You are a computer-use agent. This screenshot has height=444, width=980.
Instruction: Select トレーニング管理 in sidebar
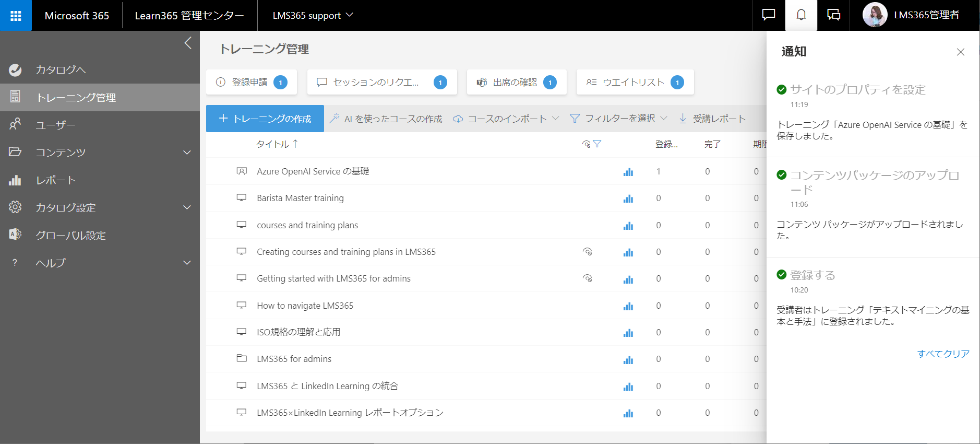100,97
